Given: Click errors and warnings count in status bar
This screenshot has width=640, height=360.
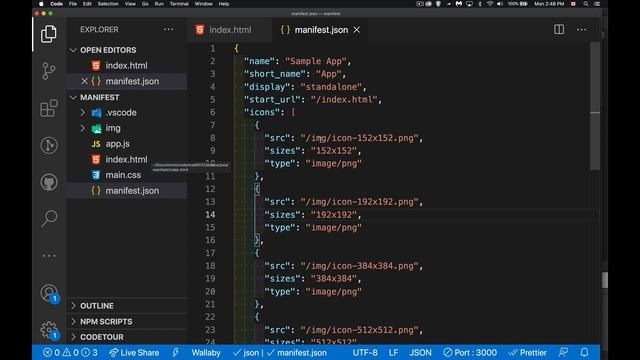Looking at the screenshot, I should pos(70,353).
